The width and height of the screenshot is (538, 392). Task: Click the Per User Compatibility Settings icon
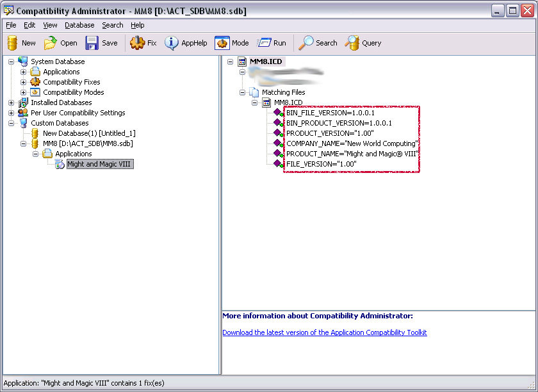(x=23, y=113)
